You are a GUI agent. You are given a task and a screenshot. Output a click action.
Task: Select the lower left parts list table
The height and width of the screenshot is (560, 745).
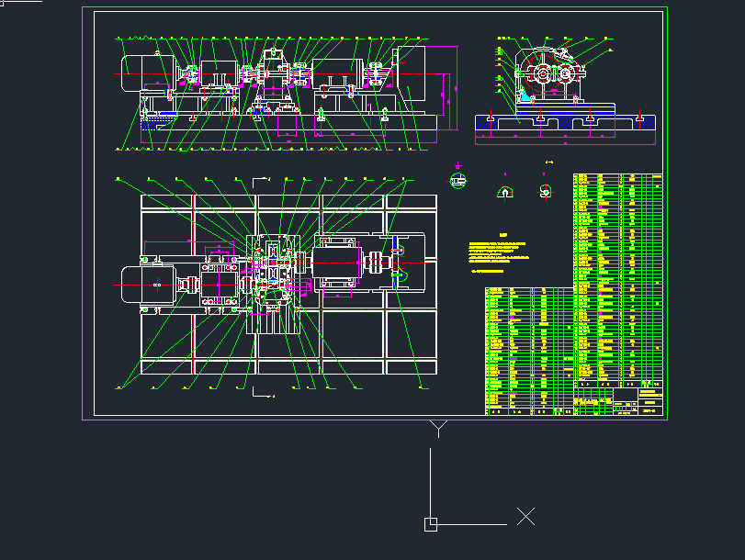pyautogui.click(x=528, y=349)
